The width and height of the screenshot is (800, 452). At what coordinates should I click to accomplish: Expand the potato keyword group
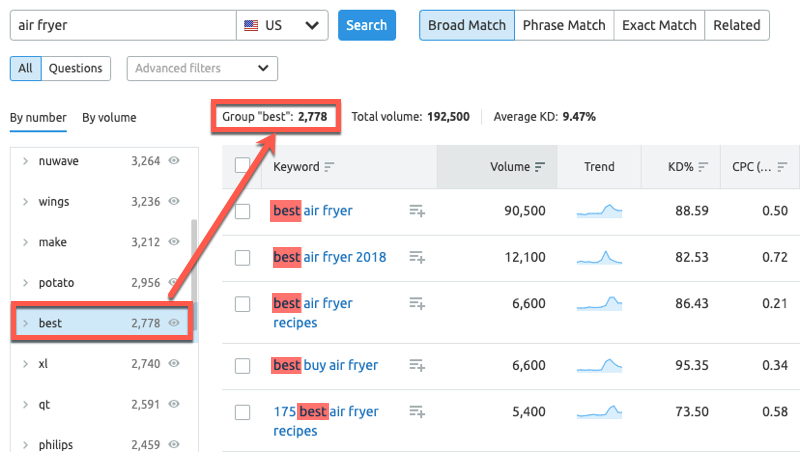coord(25,283)
